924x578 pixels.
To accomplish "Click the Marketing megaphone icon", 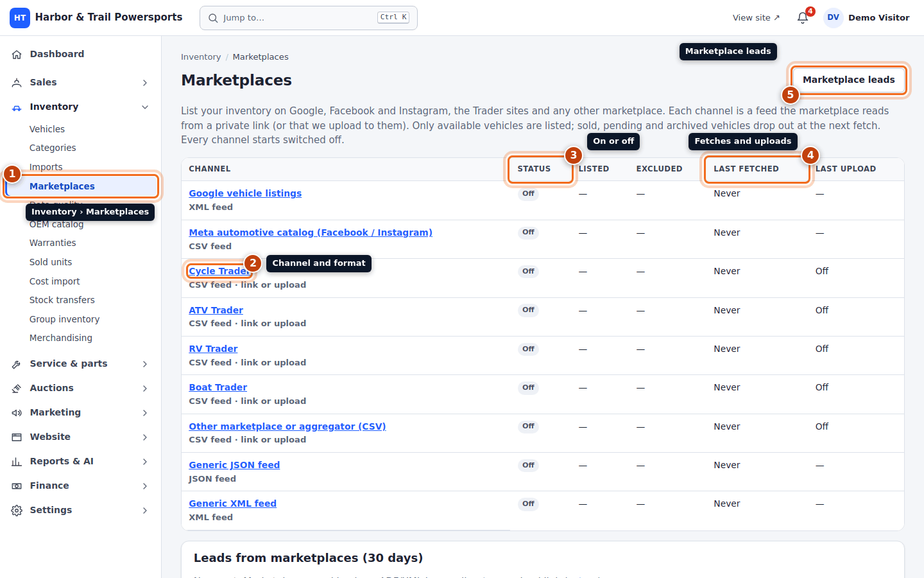I will pyautogui.click(x=17, y=413).
